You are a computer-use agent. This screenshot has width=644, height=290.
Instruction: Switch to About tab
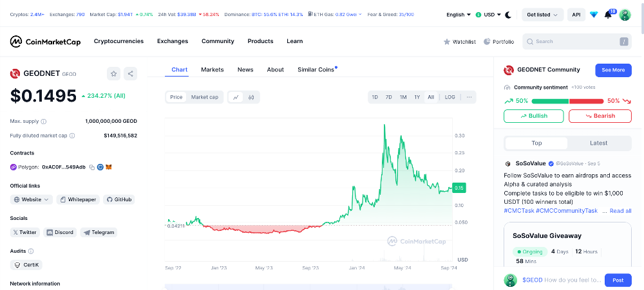(275, 69)
